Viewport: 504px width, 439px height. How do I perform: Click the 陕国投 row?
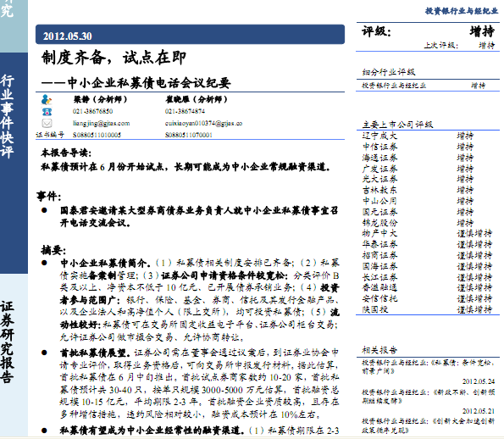click(428, 309)
